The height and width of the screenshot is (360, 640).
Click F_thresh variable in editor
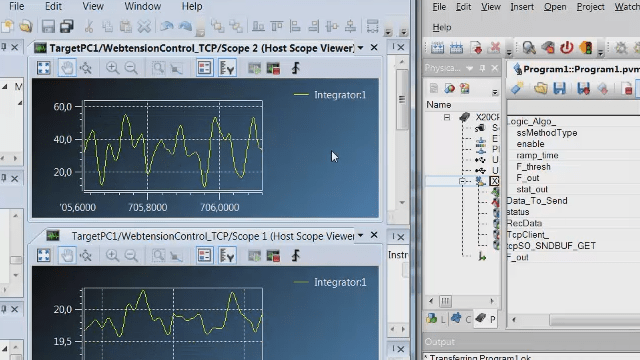pos(533,167)
